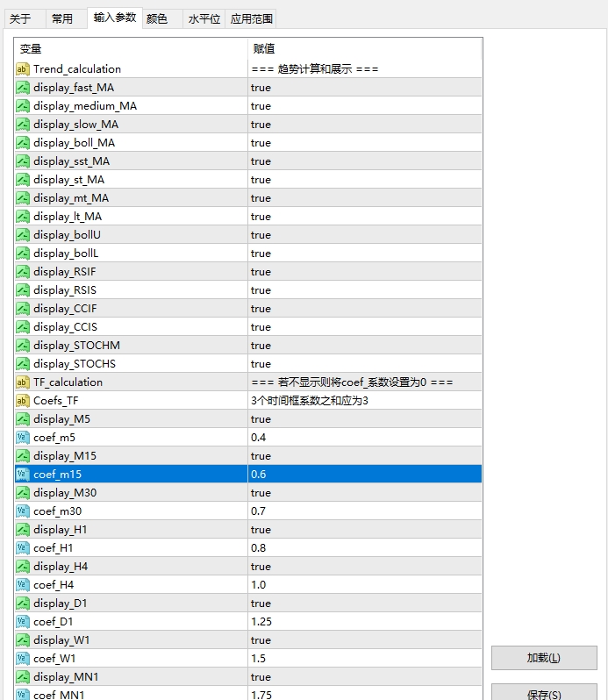Image resolution: width=608 pixels, height=700 pixels.
Task: Select the 3个时间框系数之和应为3 value
Action: click(310, 401)
